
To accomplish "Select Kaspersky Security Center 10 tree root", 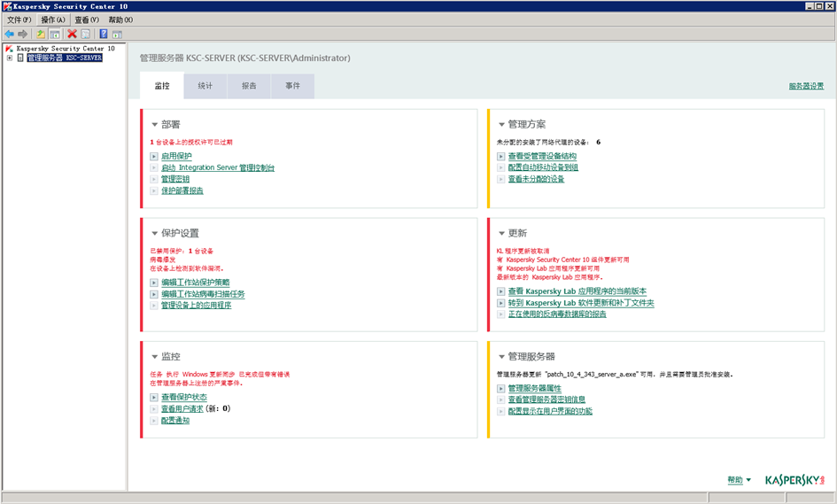I will (66, 49).
